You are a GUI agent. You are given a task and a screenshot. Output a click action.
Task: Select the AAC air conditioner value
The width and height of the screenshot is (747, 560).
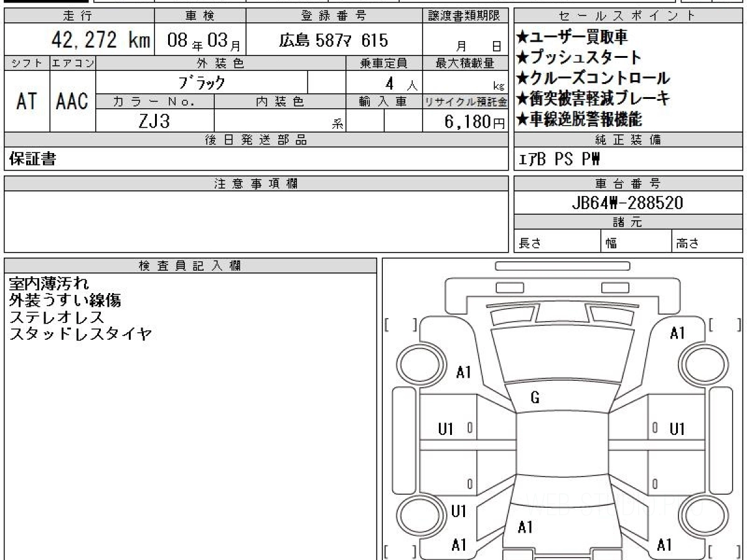(x=72, y=101)
